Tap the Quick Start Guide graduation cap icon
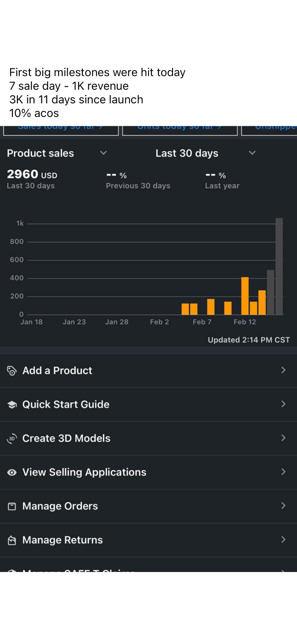Viewport: 297px width, 644px height. (12, 405)
